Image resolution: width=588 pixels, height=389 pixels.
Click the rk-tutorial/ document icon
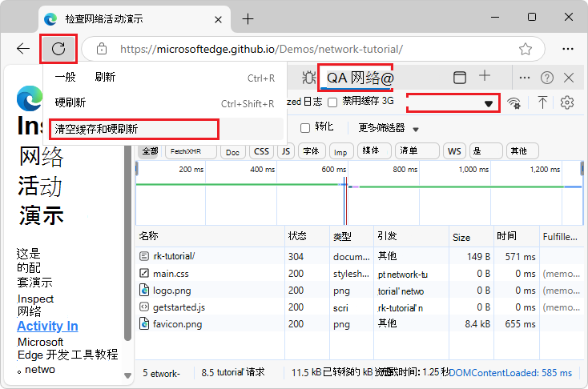click(x=144, y=256)
